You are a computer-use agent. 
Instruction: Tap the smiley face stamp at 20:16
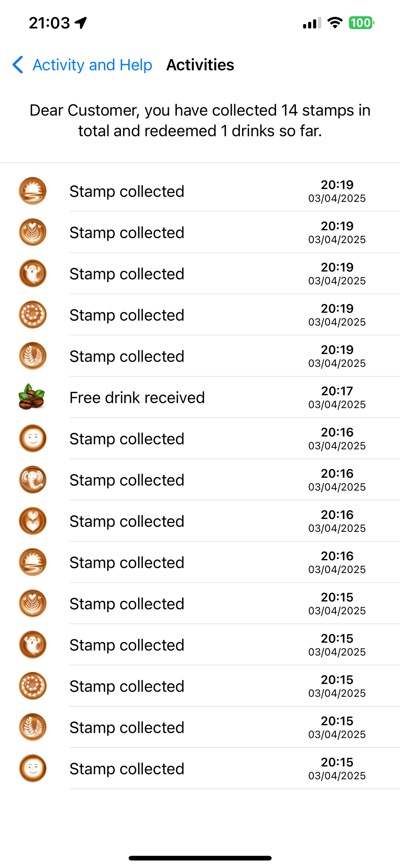point(33,438)
